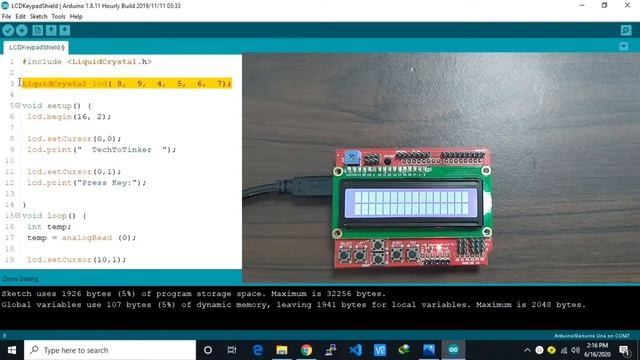This screenshot has width=640, height=360.
Task: Open the Sketch menu
Action: [38, 16]
